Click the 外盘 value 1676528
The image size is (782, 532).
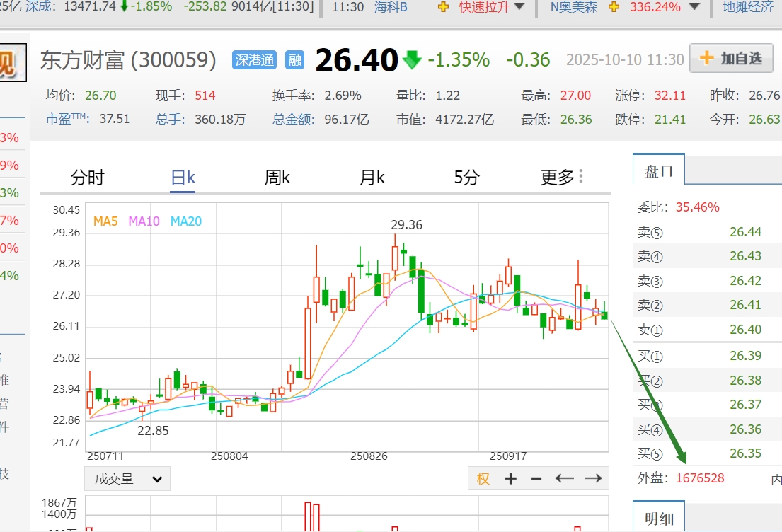click(x=700, y=478)
